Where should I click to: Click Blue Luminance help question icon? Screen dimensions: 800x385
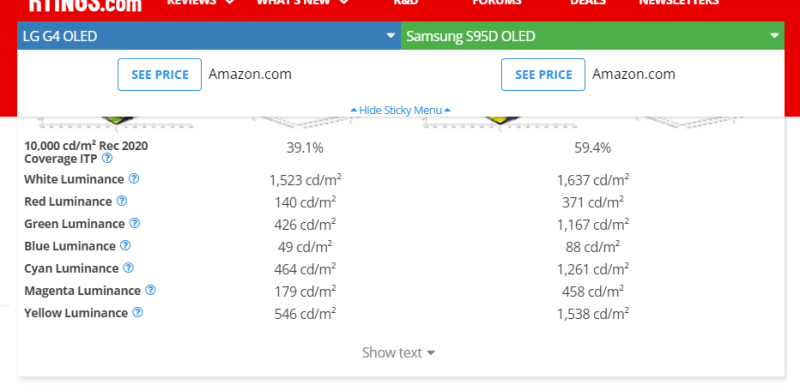tap(125, 245)
